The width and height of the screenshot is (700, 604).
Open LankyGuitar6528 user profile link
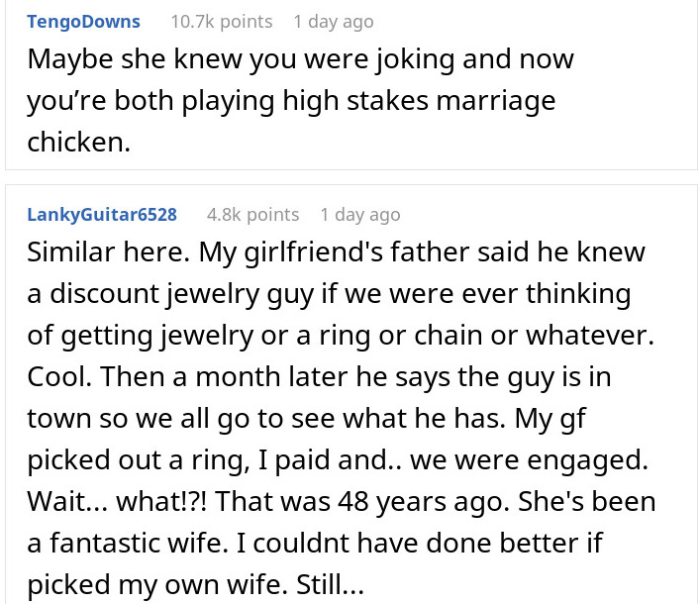coord(102,214)
